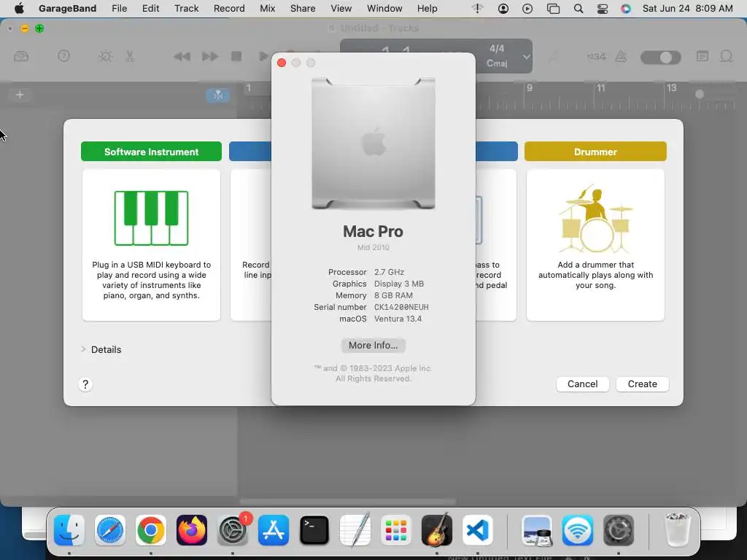Open the Record menu
The height and width of the screenshot is (560, 747).
tap(229, 8)
